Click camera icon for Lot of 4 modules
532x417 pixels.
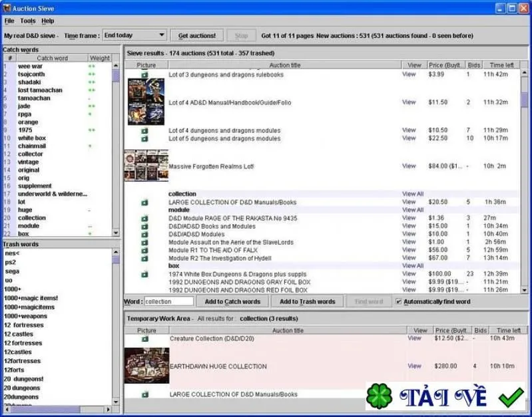(144, 130)
